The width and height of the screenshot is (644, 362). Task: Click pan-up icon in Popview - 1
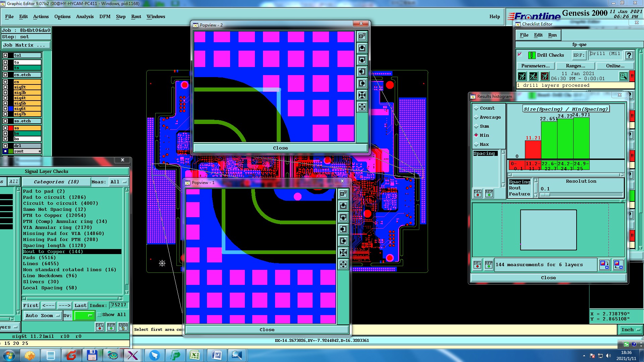tap(343, 205)
